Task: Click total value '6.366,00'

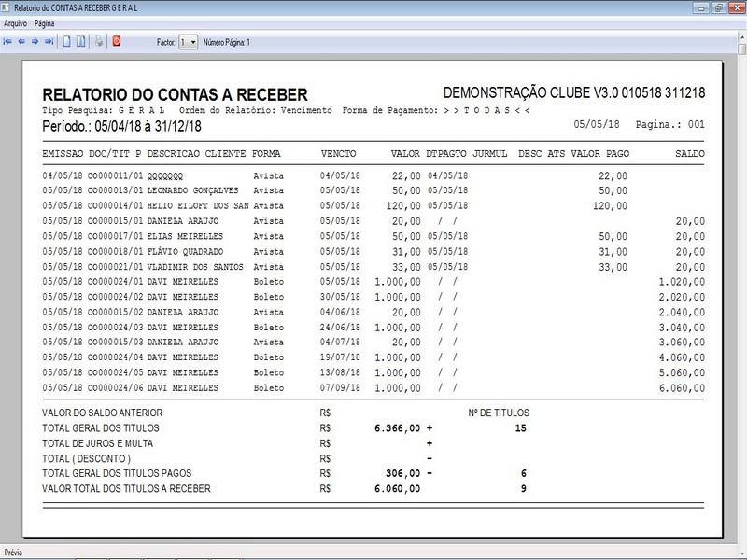Action: pos(398,428)
